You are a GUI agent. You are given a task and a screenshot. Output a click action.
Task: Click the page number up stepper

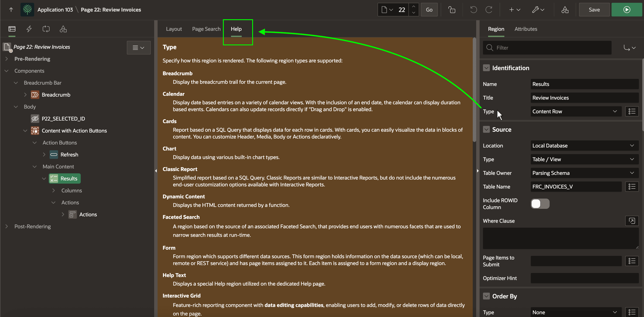[x=414, y=7]
